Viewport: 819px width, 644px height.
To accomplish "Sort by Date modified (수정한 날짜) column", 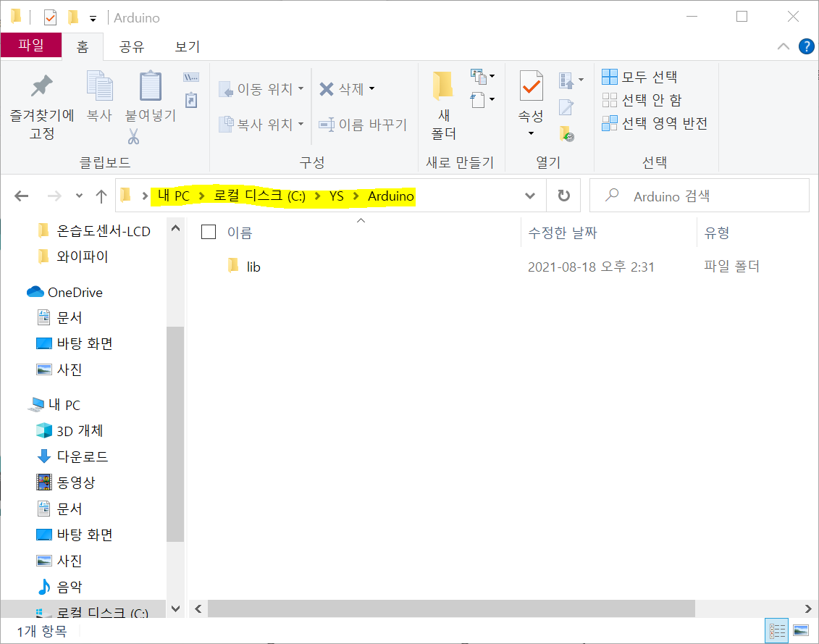I will click(x=563, y=233).
